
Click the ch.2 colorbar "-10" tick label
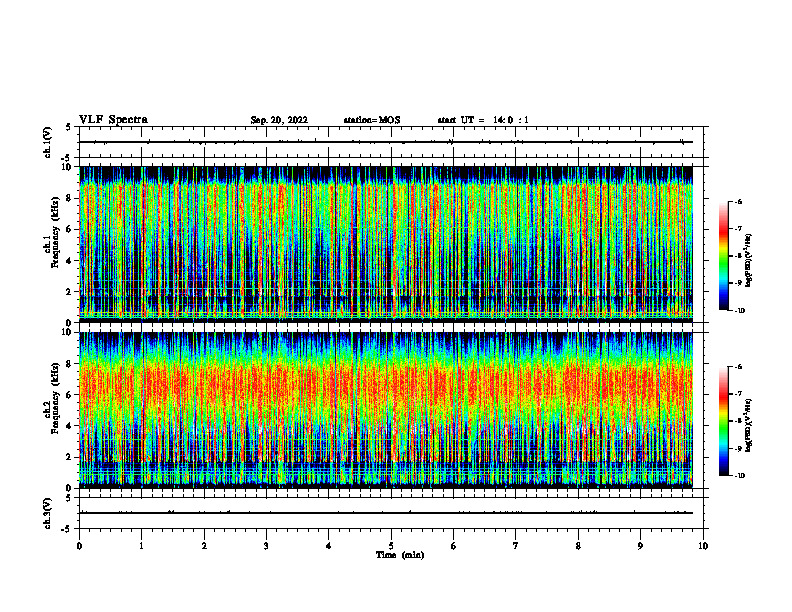(739, 476)
